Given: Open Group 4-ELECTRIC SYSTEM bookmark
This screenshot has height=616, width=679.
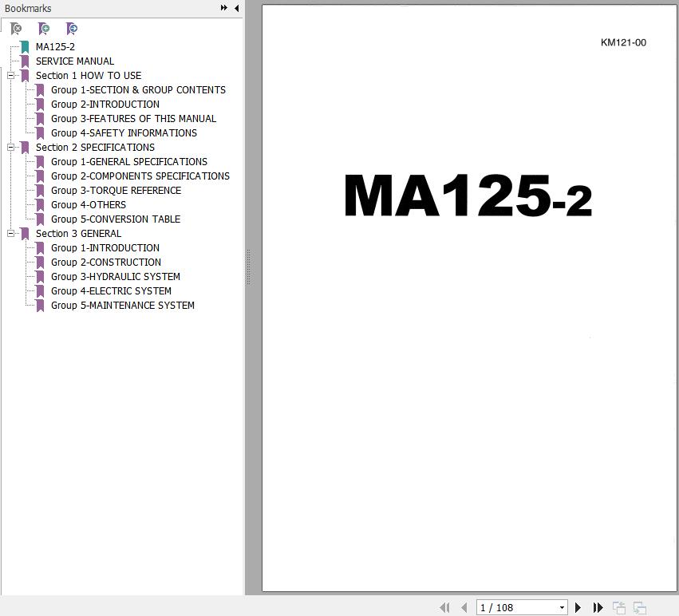Looking at the screenshot, I should [x=111, y=290].
